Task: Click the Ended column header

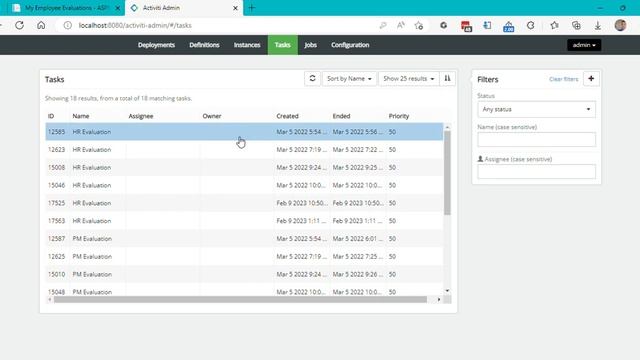Action: (341, 116)
